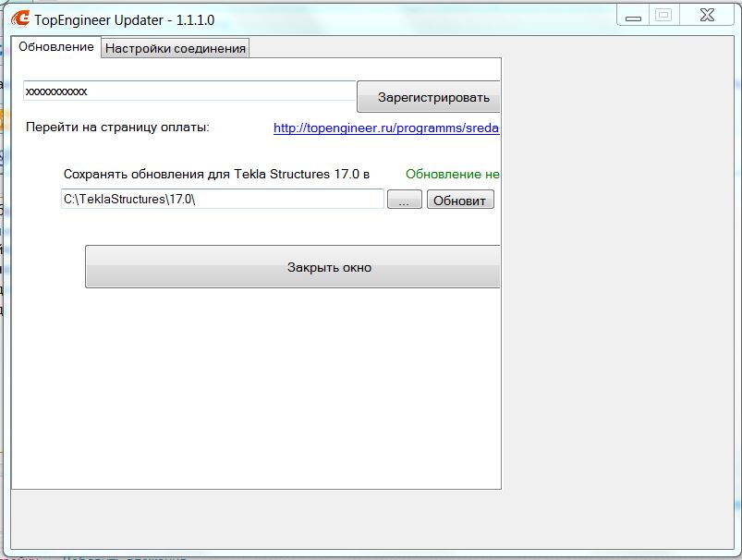Click the C:\TeklaStructures\17.0\ path field
742x560 pixels.
[x=223, y=199]
